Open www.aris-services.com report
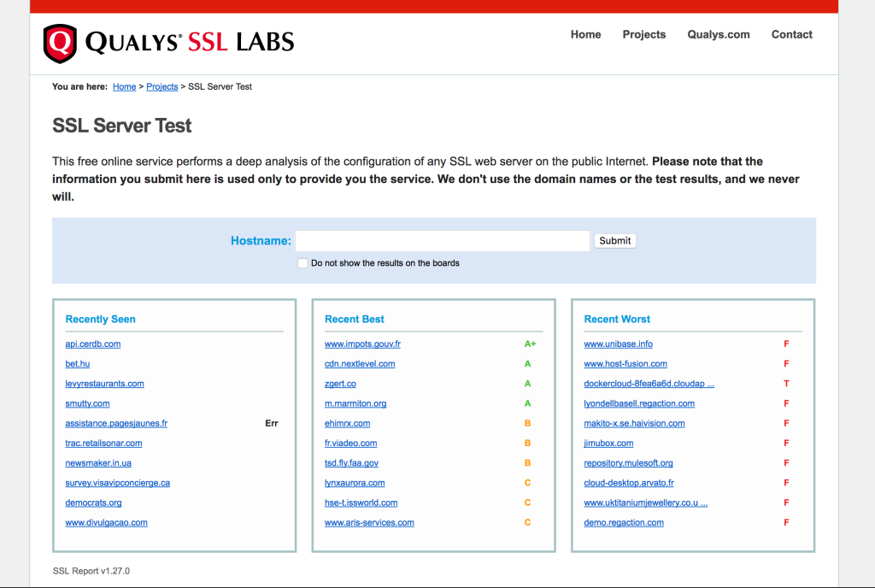The width and height of the screenshot is (875, 588). (369, 523)
